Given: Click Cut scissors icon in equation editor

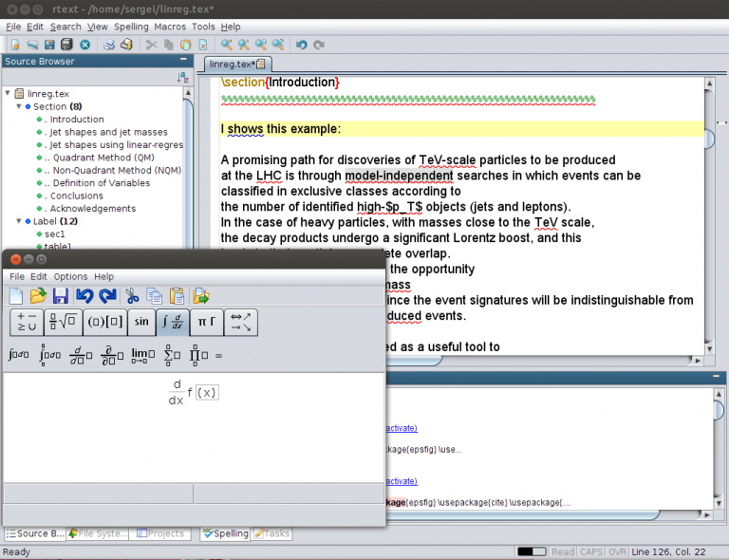Looking at the screenshot, I should pyautogui.click(x=132, y=295).
